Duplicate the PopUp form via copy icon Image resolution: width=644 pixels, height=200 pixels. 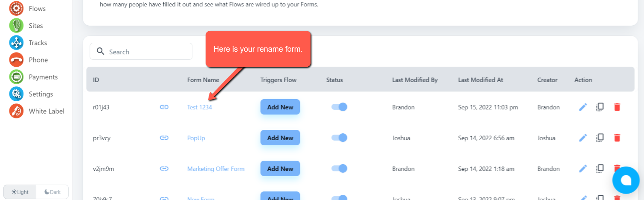600,138
